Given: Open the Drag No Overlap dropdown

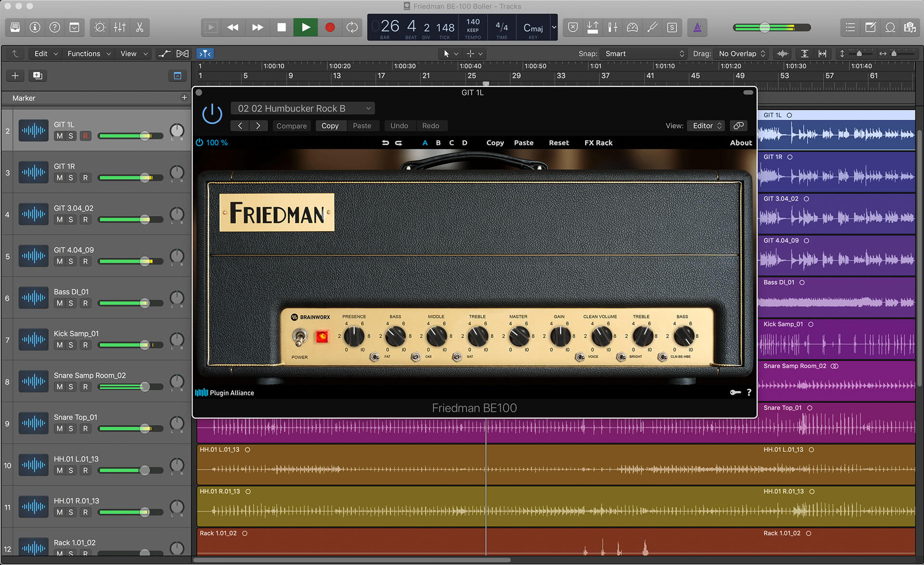Looking at the screenshot, I should pos(741,54).
